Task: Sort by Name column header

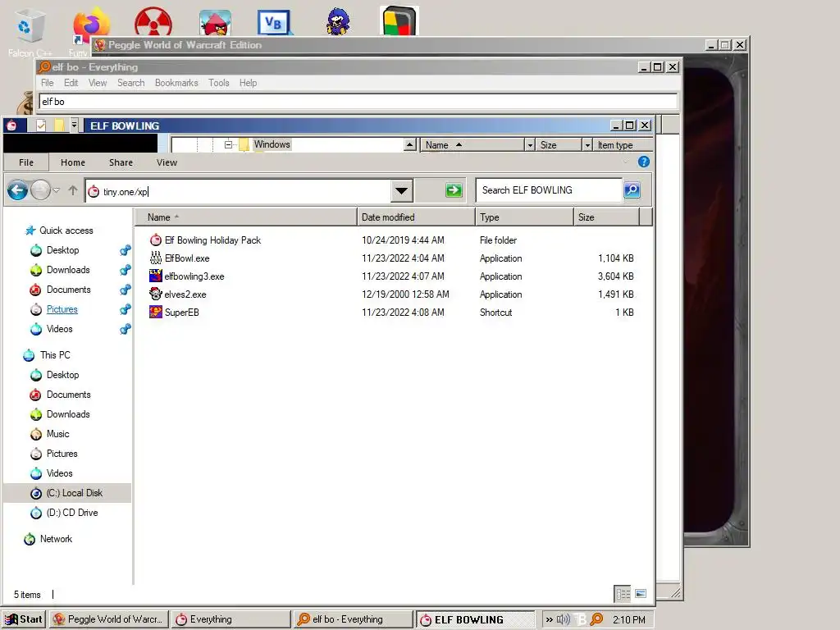Action: click(x=245, y=217)
